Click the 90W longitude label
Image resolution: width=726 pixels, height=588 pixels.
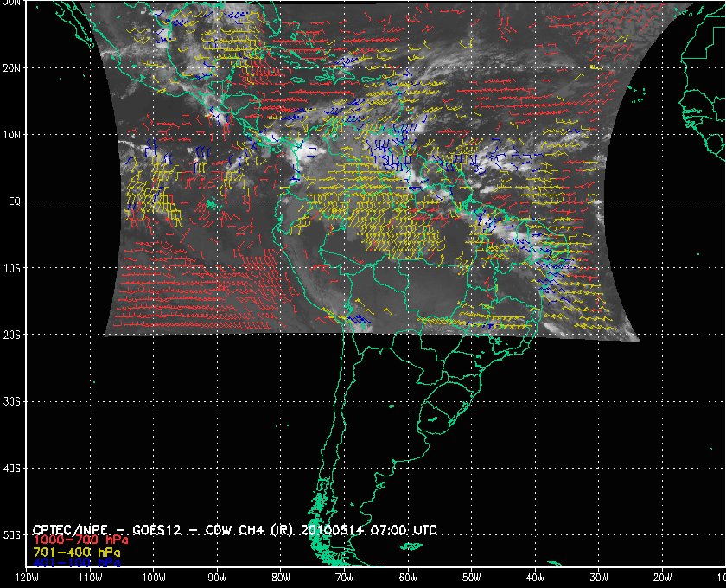coord(217,578)
